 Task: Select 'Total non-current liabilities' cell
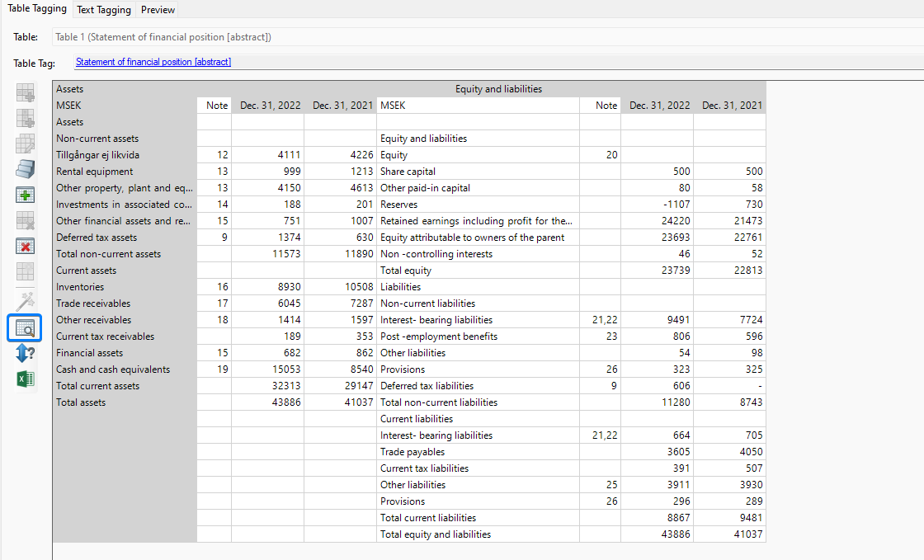(x=478, y=402)
